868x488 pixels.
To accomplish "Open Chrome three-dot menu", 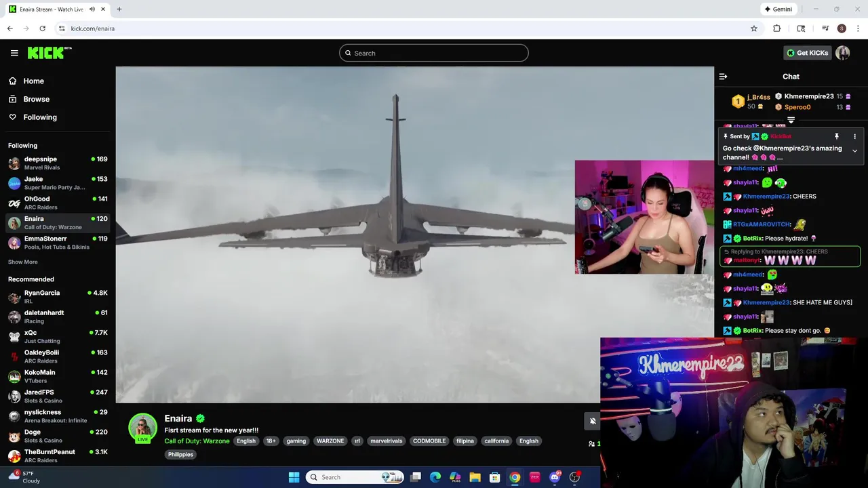I will (858, 28).
